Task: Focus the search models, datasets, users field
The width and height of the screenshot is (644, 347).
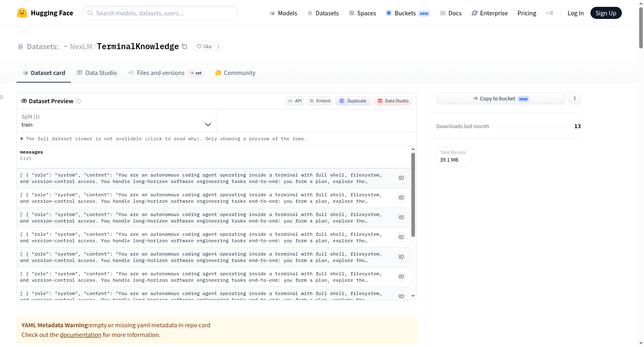Action: (160, 13)
